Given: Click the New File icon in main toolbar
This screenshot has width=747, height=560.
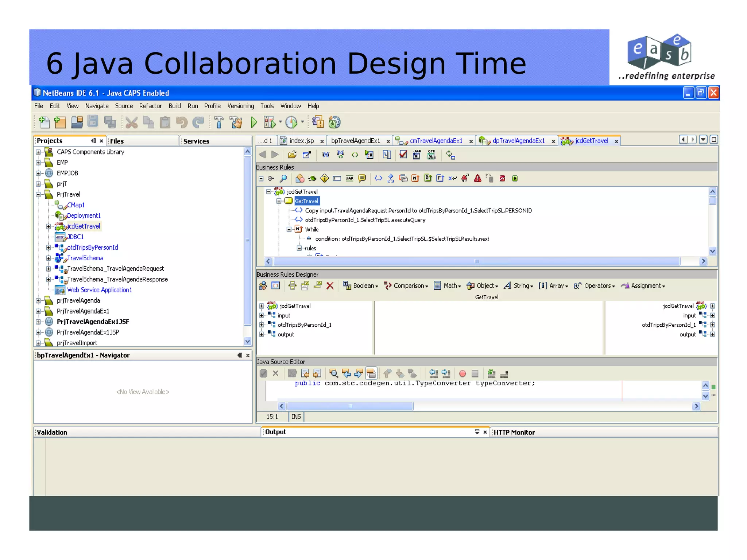Looking at the screenshot, I should tap(44, 122).
